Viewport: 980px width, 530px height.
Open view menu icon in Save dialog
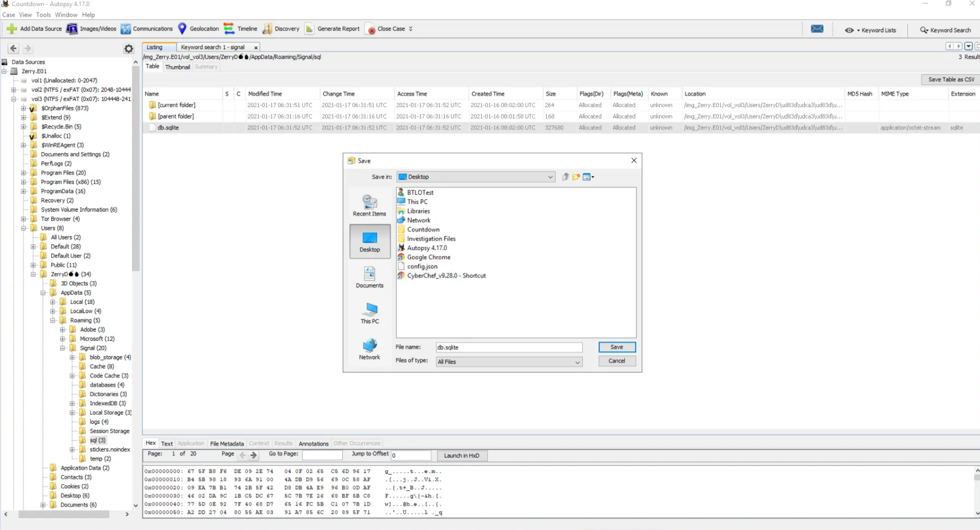pos(588,177)
